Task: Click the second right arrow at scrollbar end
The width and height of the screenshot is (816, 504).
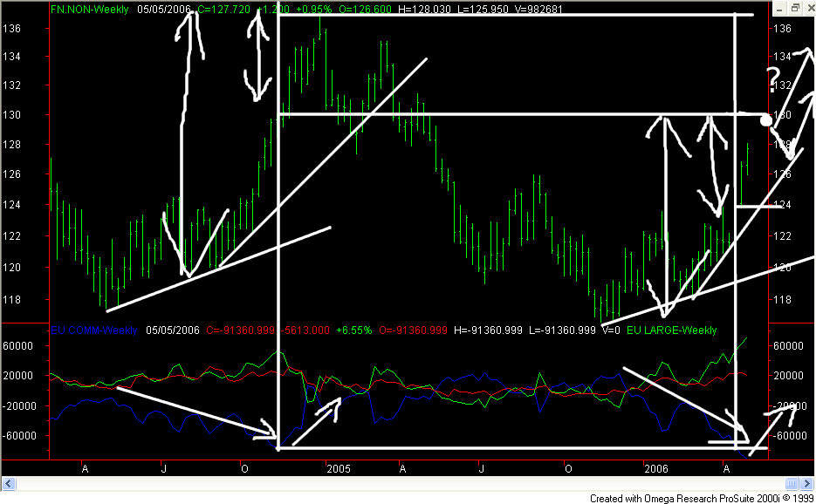Action: (x=807, y=484)
